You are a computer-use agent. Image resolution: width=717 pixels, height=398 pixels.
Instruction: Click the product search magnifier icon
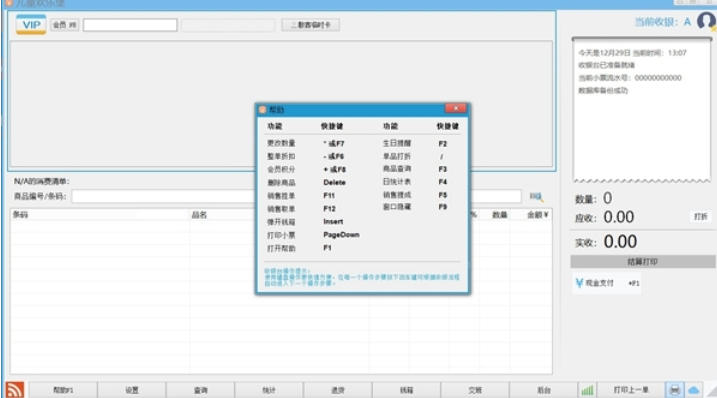(x=536, y=197)
